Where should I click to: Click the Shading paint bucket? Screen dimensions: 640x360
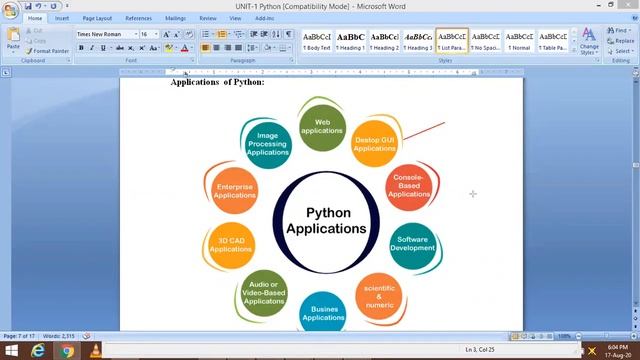click(x=268, y=48)
